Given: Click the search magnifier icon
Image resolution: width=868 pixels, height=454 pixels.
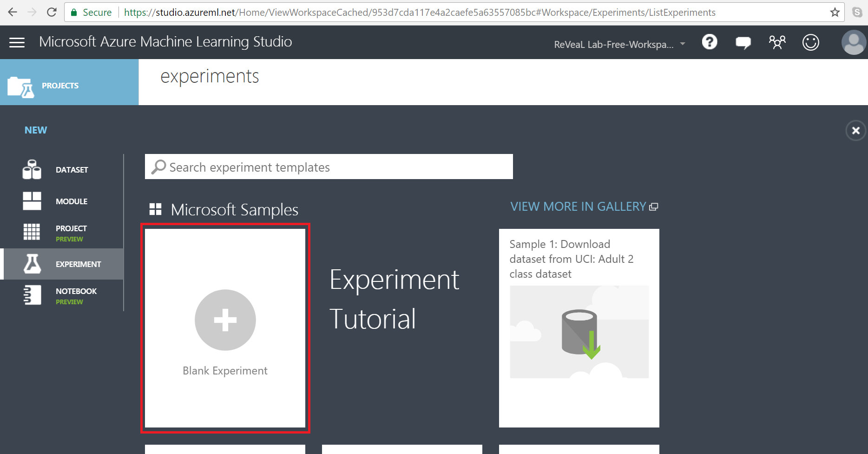Looking at the screenshot, I should coord(158,167).
